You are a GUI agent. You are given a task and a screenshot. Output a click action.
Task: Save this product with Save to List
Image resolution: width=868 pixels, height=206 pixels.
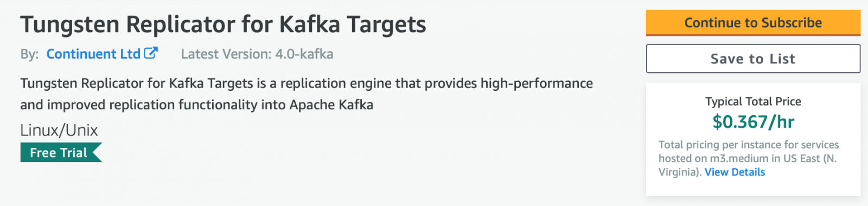(x=753, y=59)
